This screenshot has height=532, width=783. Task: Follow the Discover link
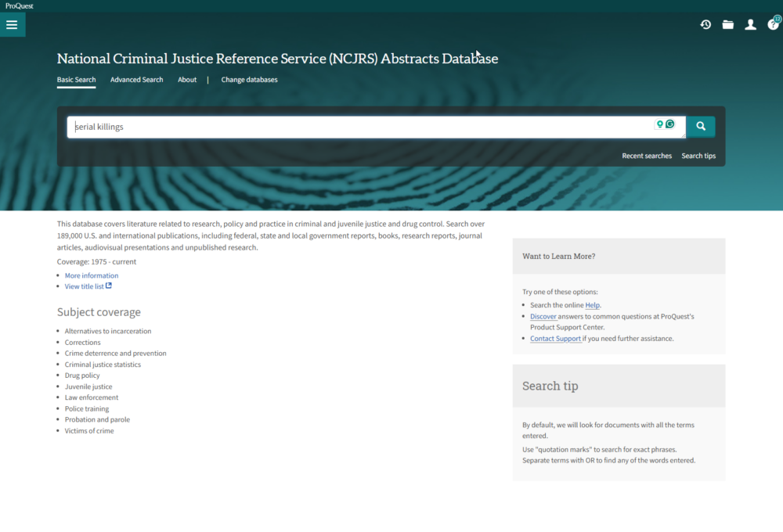(543, 316)
